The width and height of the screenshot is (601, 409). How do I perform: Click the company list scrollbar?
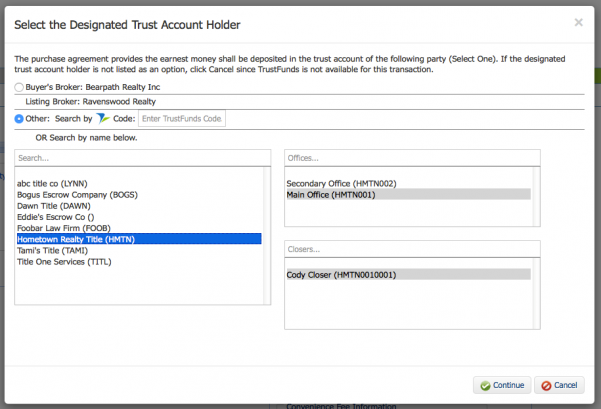[x=267, y=236]
